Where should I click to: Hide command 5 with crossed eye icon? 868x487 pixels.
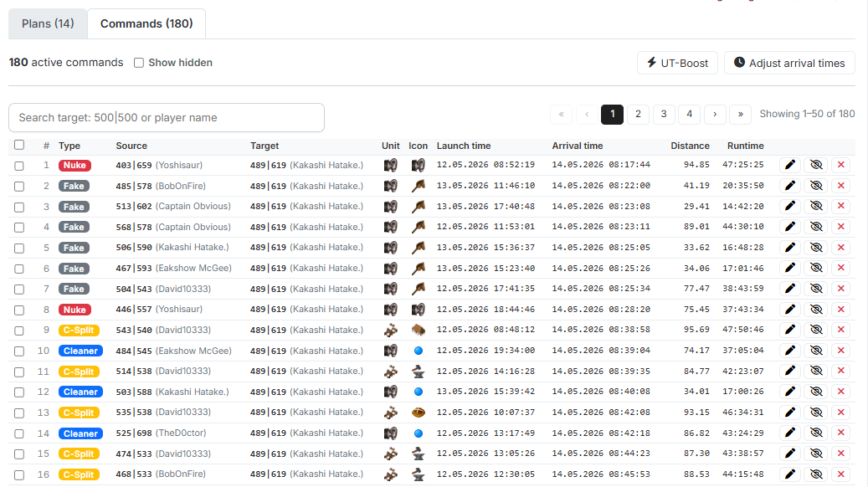coord(816,248)
